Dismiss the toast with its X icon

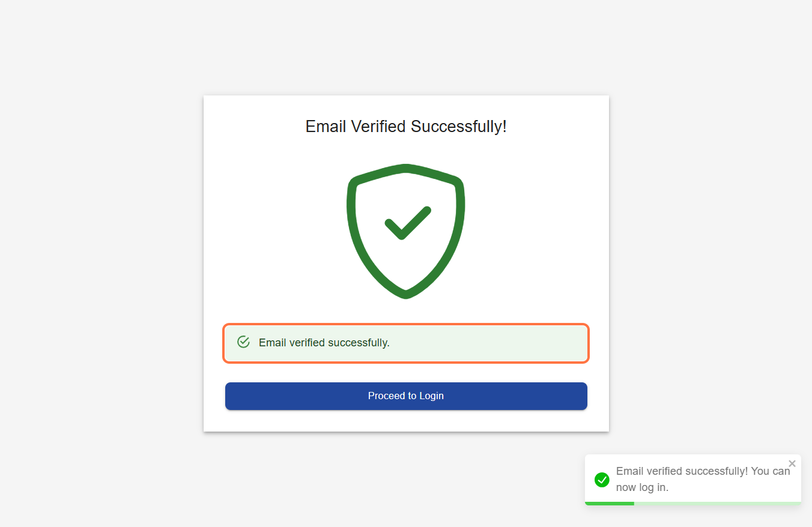(792, 463)
